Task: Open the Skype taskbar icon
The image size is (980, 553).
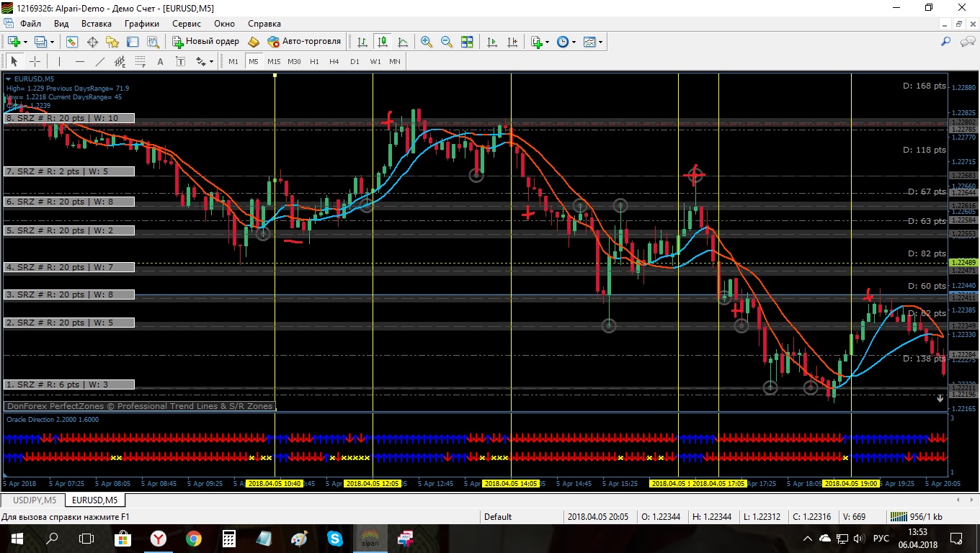Action: coord(334,538)
